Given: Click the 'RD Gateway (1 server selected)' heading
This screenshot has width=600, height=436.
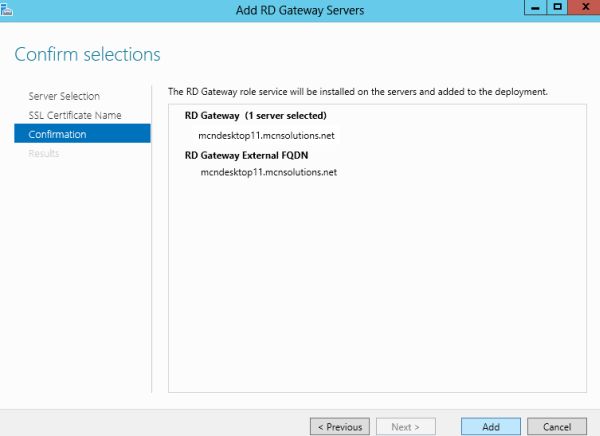Looking at the screenshot, I should [256, 116].
